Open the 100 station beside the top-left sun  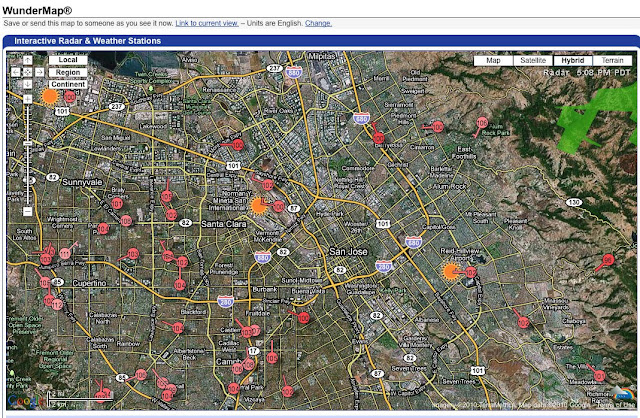[70, 97]
